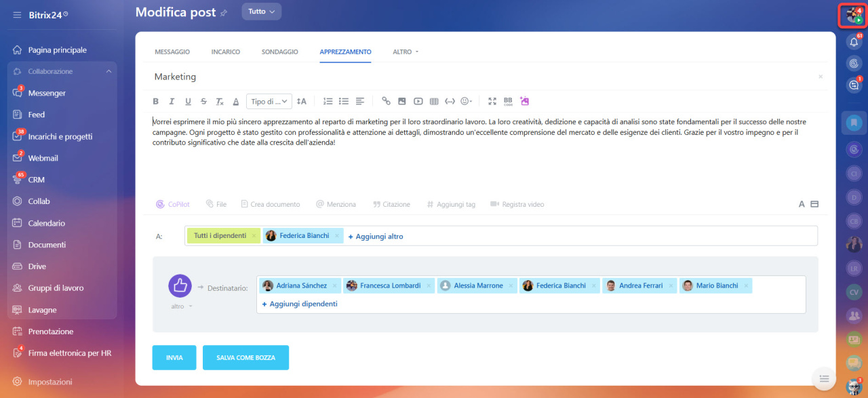The image size is (868, 398).
Task: Open the notifications bell in right sidebar
Action: [854, 41]
